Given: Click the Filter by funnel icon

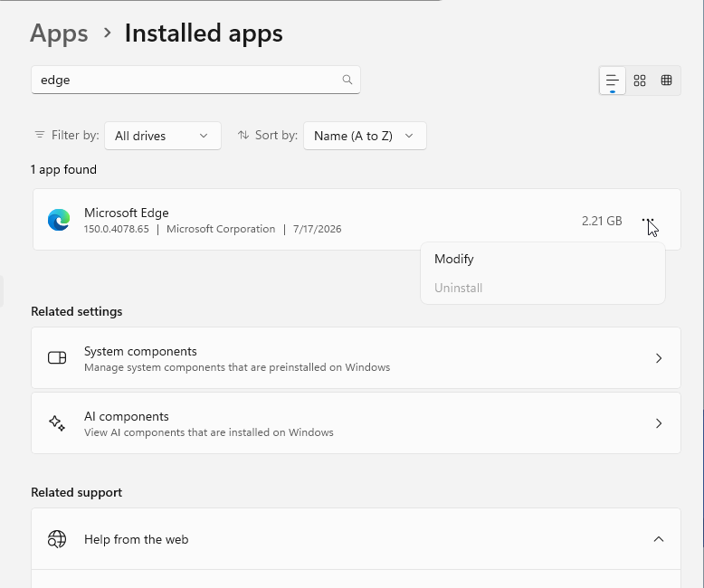Looking at the screenshot, I should coord(40,135).
